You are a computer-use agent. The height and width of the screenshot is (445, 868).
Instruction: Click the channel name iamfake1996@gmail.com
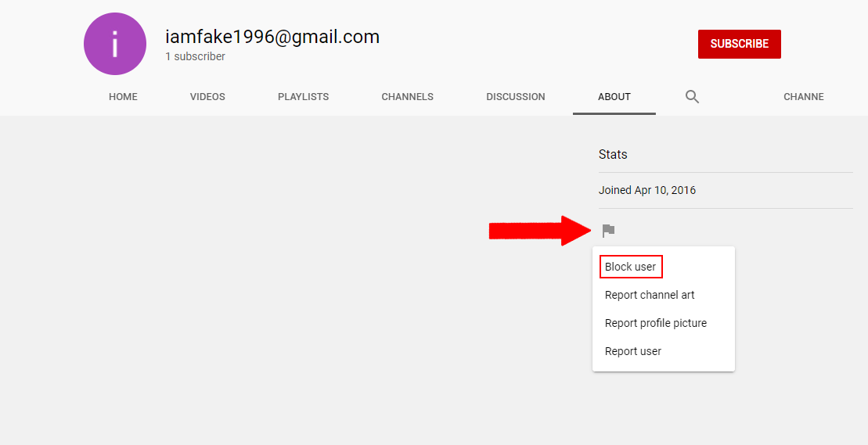click(x=272, y=37)
